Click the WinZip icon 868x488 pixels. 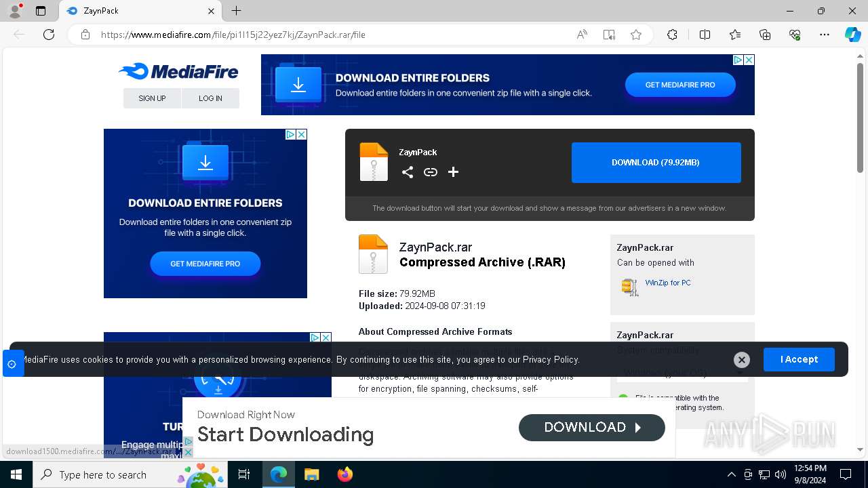pyautogui.click(x=630, y=287)
